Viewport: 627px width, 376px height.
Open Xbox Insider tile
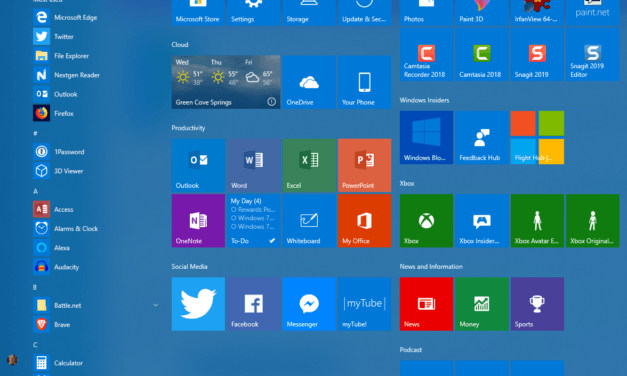pyautogui.click(x=482, y=221)
